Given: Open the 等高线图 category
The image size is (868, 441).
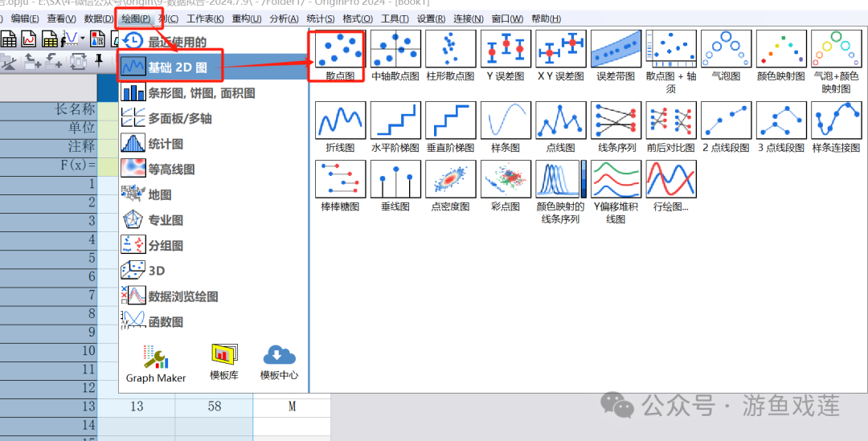Looking at the screenshot, I should [213, 169].
